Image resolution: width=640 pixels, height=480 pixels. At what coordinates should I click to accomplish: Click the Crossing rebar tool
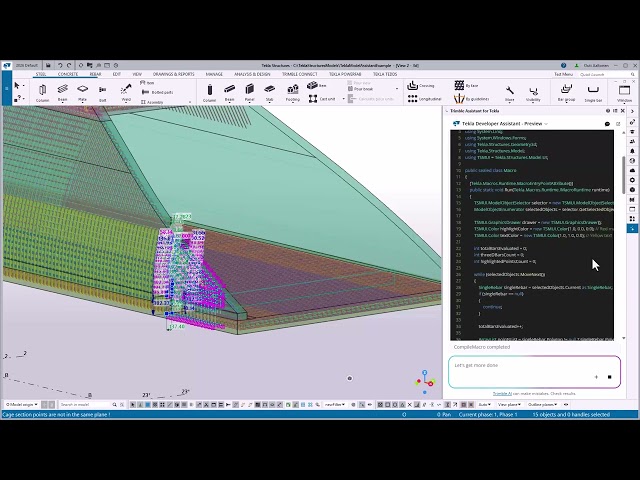coord(421,86)
